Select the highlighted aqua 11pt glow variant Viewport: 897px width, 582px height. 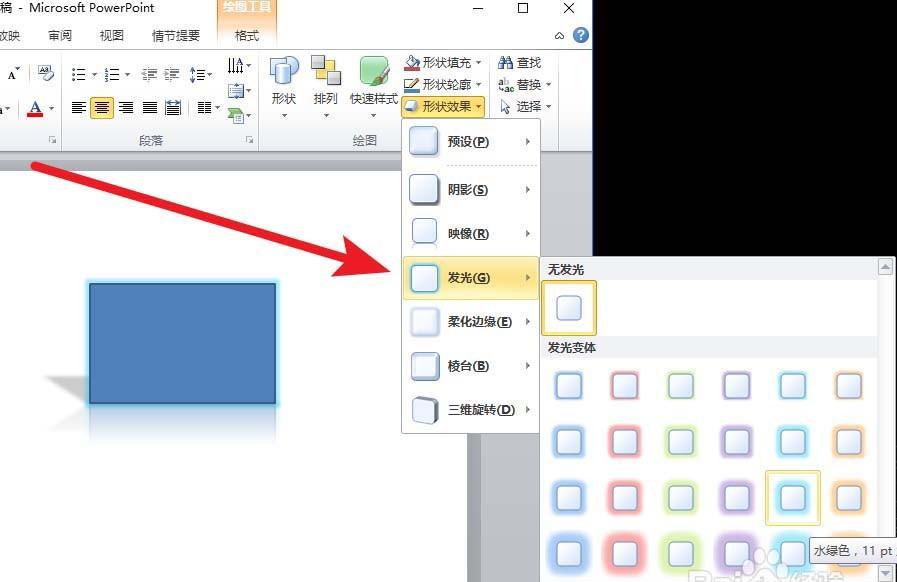point(793,497)
